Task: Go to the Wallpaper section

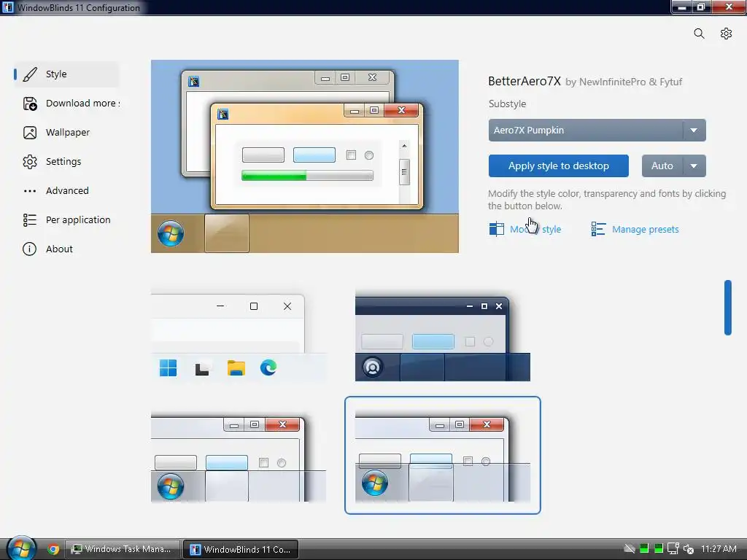Action: (x=66, y=133)
